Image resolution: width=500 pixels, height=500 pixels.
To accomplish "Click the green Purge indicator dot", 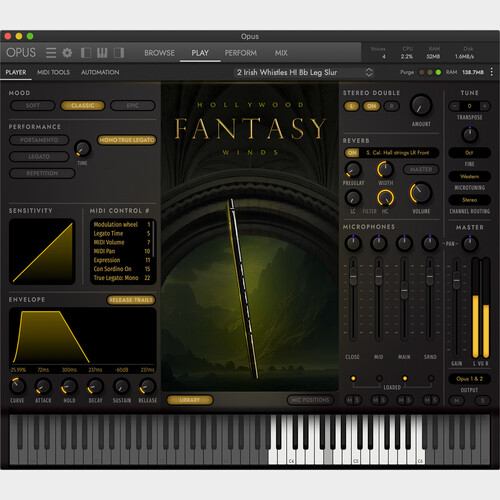I will tap(438, 72).
